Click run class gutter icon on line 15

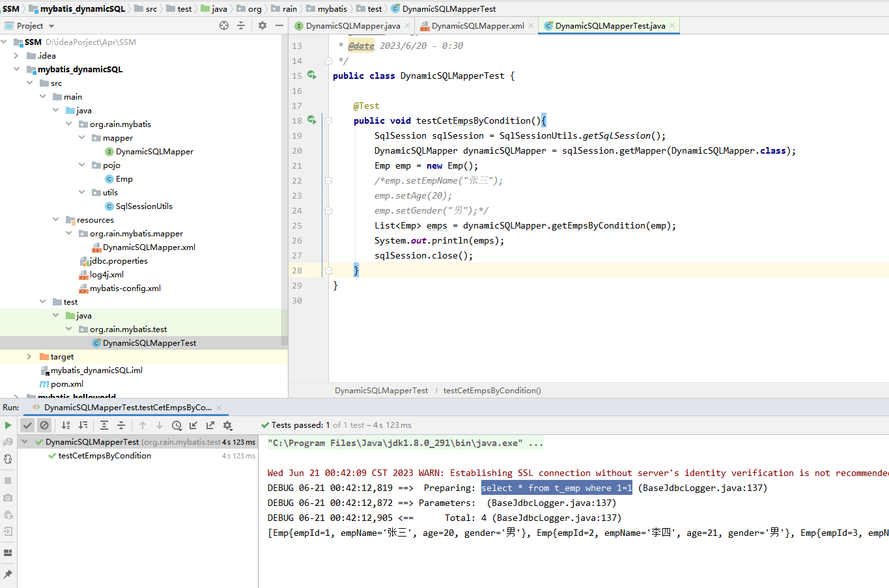[312, 76]
